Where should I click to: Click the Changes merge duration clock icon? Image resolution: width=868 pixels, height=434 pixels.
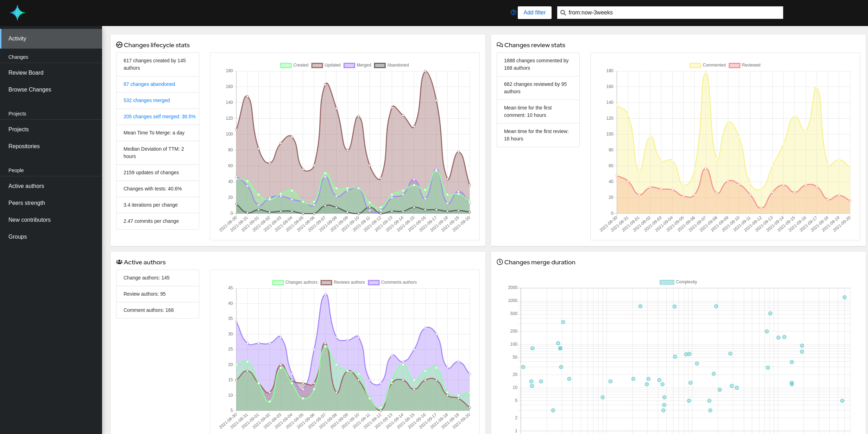(x=499, y=262)
